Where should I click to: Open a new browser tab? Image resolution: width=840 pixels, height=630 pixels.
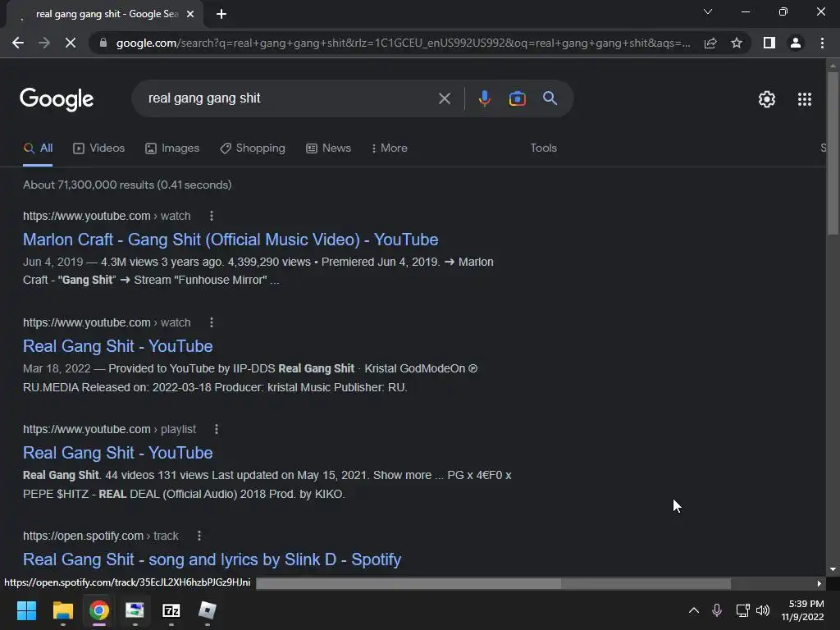[221, 14]
